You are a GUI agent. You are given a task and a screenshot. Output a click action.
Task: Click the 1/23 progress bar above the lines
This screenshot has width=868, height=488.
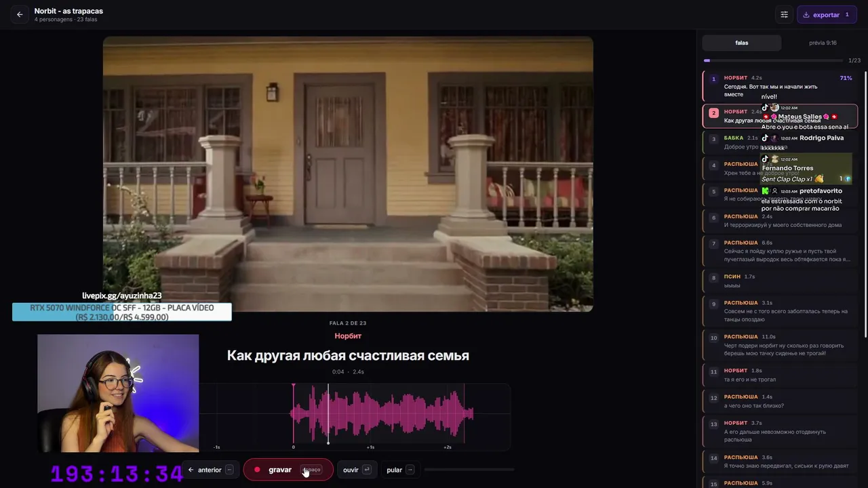coord(772,60)
